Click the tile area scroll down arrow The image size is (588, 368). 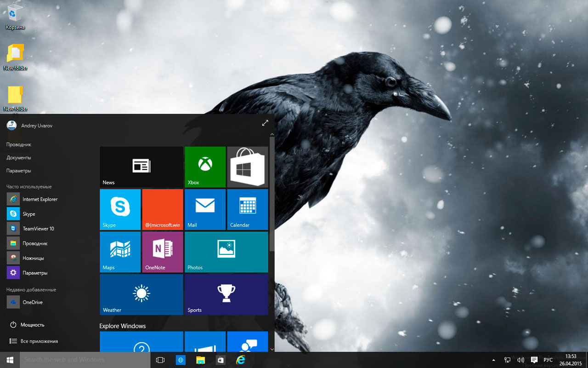click(272, 349)
